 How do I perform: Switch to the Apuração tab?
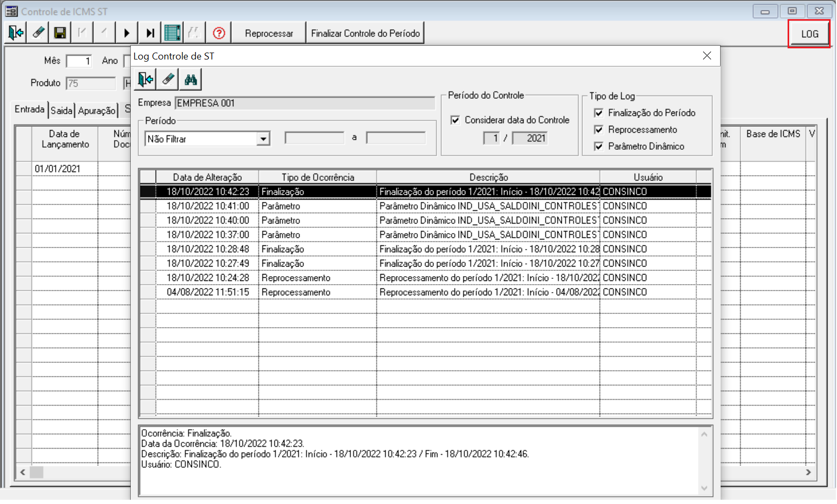[x=97, y=110]
